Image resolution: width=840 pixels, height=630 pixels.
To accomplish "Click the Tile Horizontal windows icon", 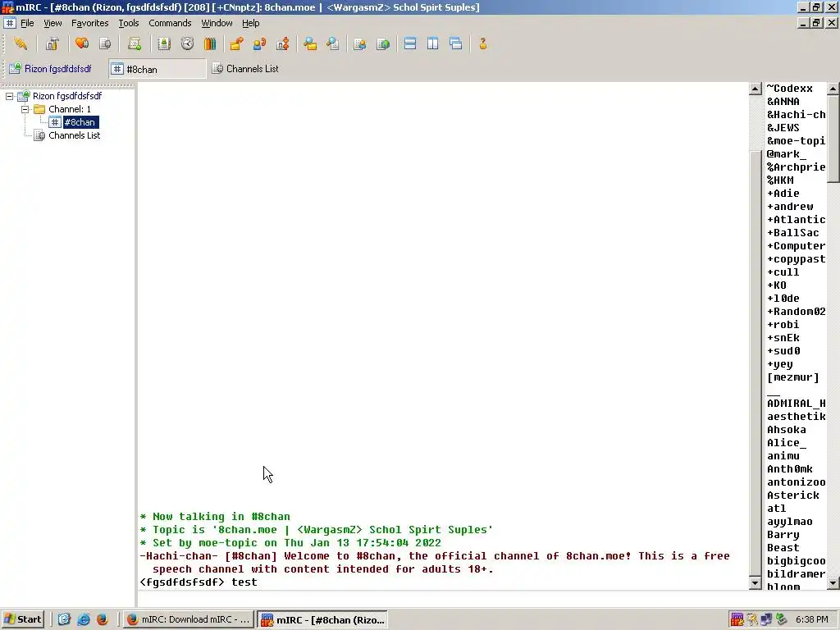I will (410, 44).
